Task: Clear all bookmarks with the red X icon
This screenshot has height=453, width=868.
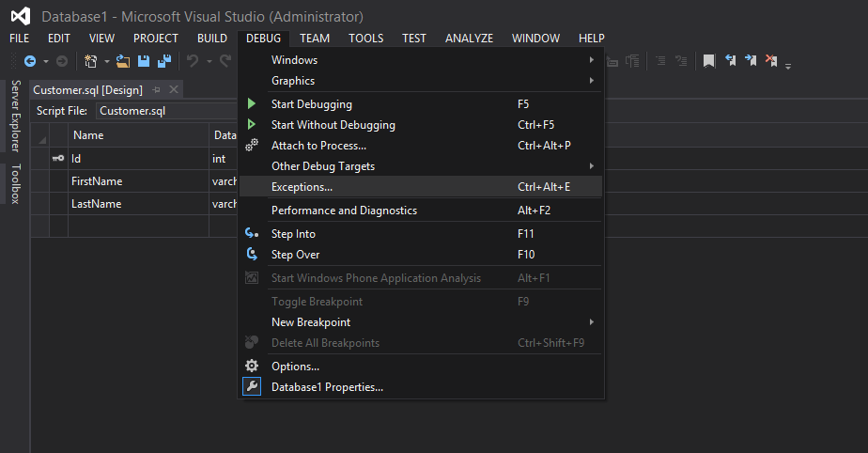Action: point(771,60)
